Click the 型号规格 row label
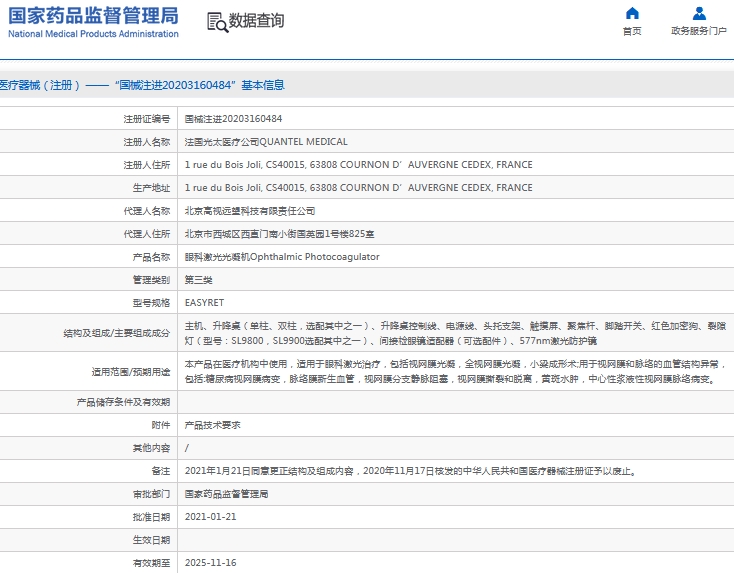The width and height of the screenshot is (734, 573). click(151, 303)
